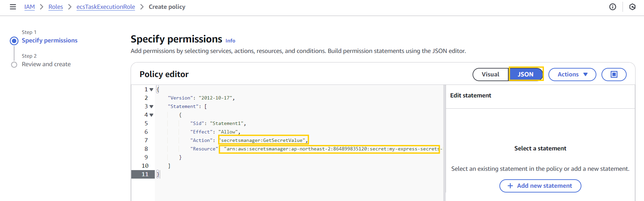Click the plus icon on Add new statement
The height and width of the screenshot is (201, 644).
point(510,186)
